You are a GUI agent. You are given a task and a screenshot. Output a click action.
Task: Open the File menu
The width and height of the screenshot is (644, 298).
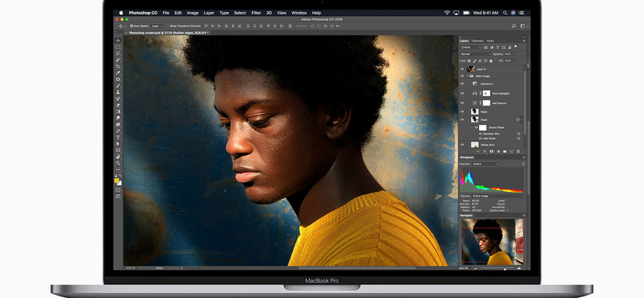click(166, 13)
